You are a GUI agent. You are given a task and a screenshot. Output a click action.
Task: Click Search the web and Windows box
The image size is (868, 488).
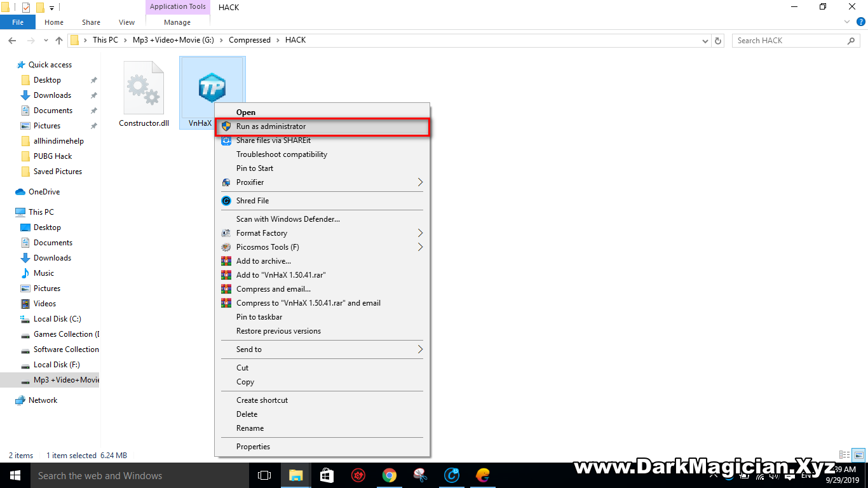click(140, 475)
